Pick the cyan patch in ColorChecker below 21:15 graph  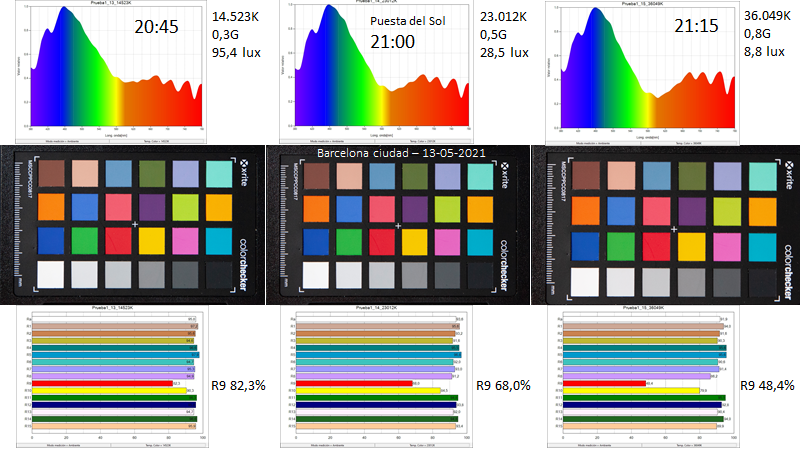[762, 246]
